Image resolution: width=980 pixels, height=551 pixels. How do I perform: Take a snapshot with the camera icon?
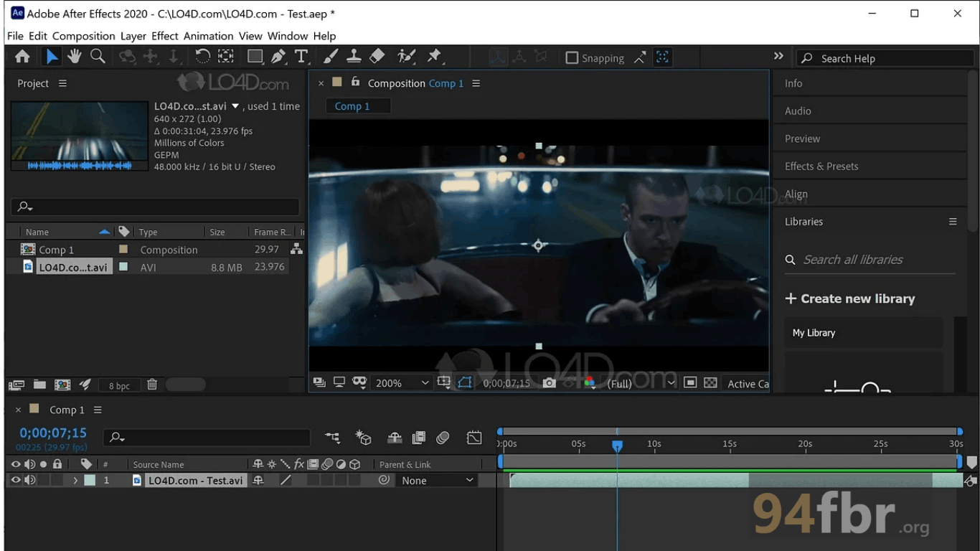[x=550, y=383]
